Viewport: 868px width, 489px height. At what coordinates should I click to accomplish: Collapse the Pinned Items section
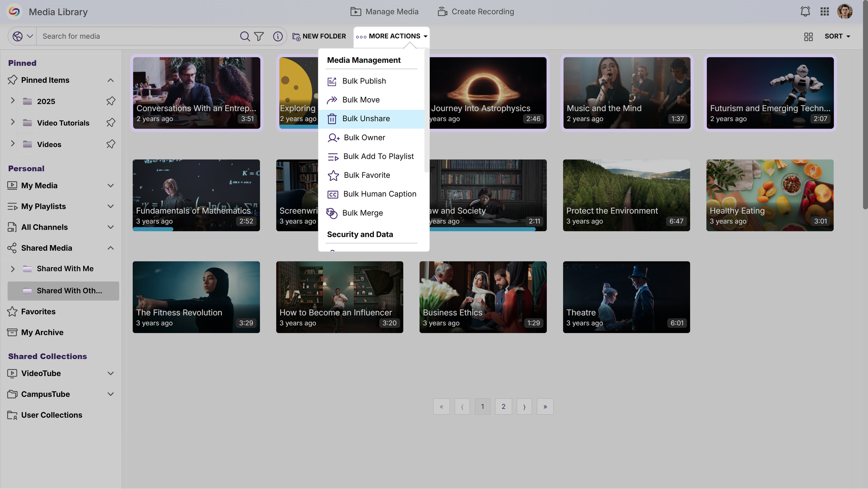[x=111, y=80]
